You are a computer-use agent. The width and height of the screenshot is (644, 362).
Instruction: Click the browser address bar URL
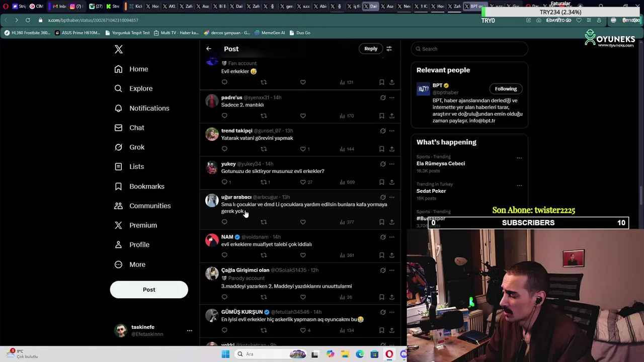click(x=93, y=20)
